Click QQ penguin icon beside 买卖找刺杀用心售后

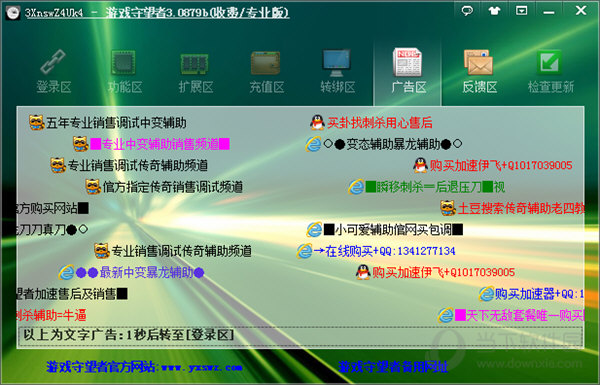tap(317, 123)
